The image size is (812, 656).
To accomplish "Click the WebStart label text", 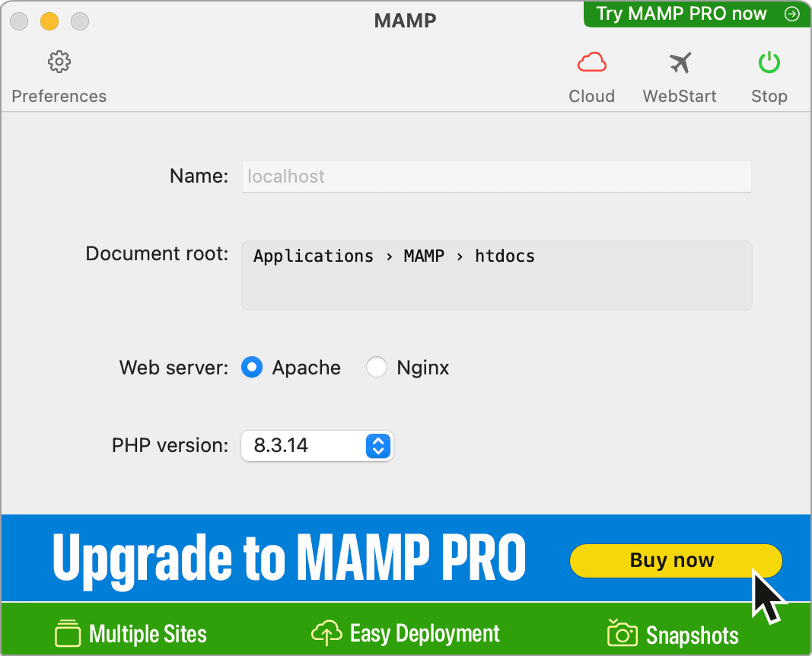I will click(x=680, y=97).
